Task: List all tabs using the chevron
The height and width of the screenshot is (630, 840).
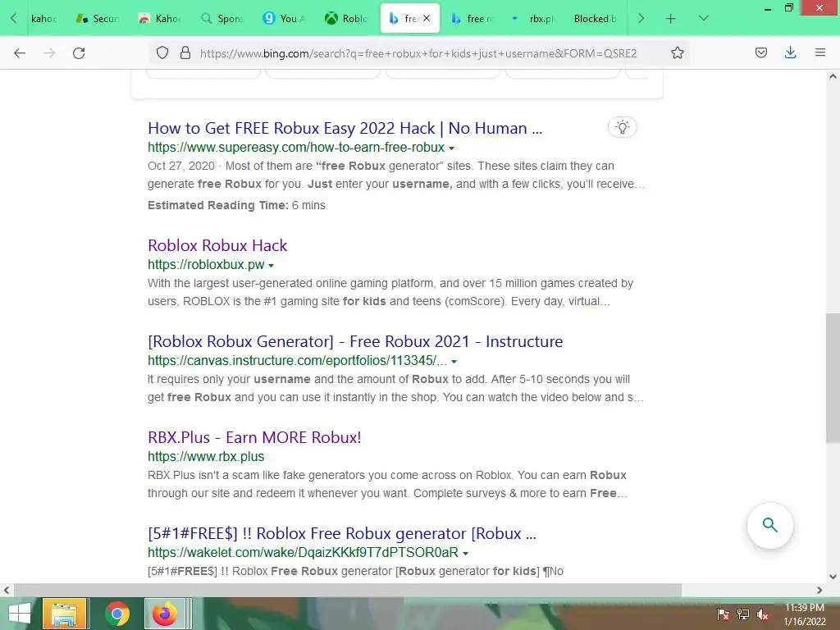Action: 704,19
